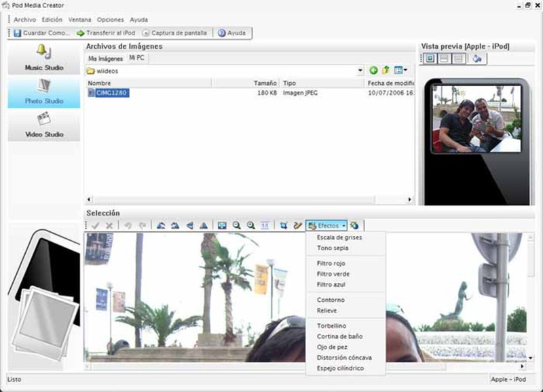Viewport: 543px width, 392px height.
Task: Select the Cortina de baño effect
Action: coord(340,336)
